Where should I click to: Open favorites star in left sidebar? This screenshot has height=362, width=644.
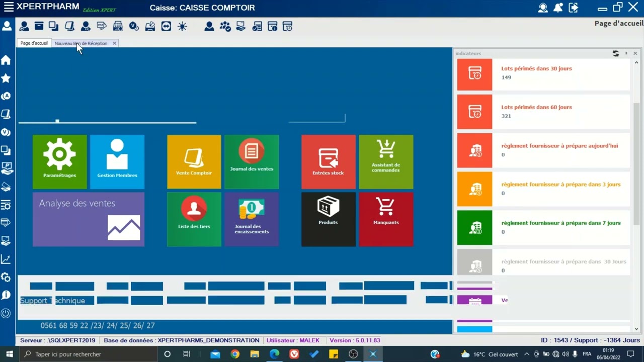[x=6, y=78]
